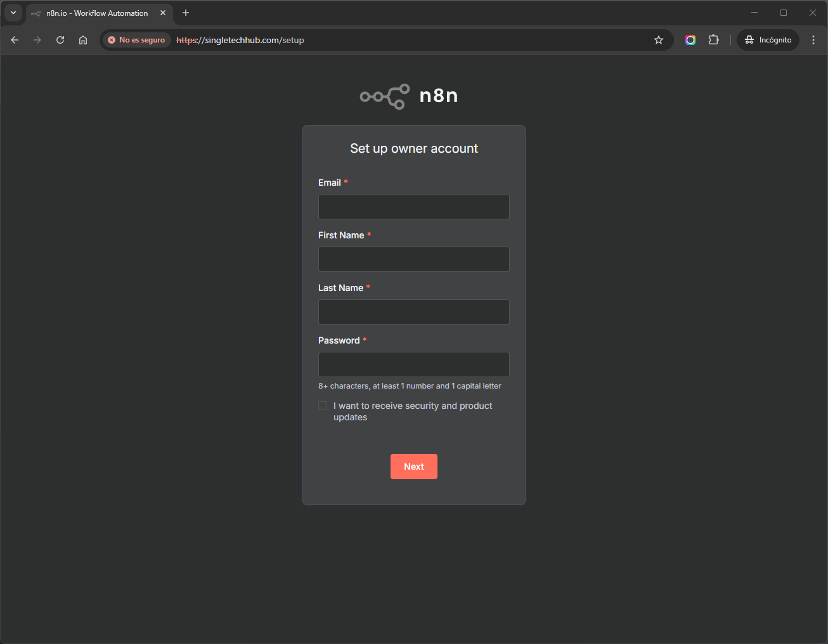Click the Next button
Screen dimensions: 828x644
point(414,467)
